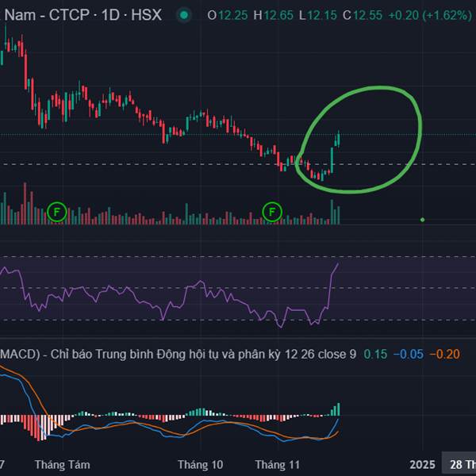Click the end of the purple RSI line

coord(338,263)
